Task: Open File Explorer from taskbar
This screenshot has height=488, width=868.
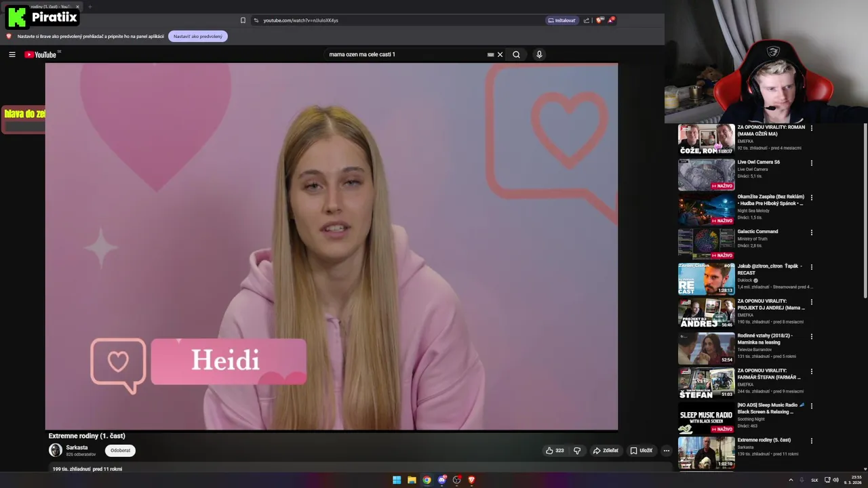Action: pyautogui.click(x=412, y=480)
